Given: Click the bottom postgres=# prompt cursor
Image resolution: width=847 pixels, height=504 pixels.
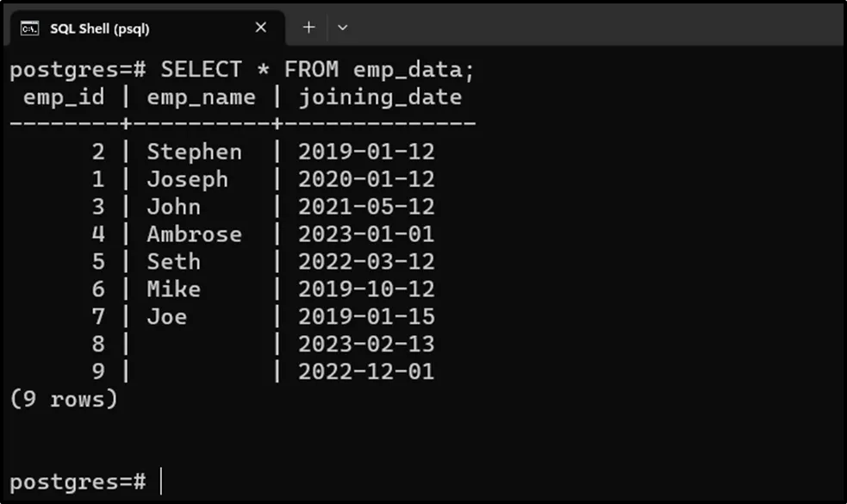Looking at the screenshot, I should pyautogui.click(x=160, y=482).
